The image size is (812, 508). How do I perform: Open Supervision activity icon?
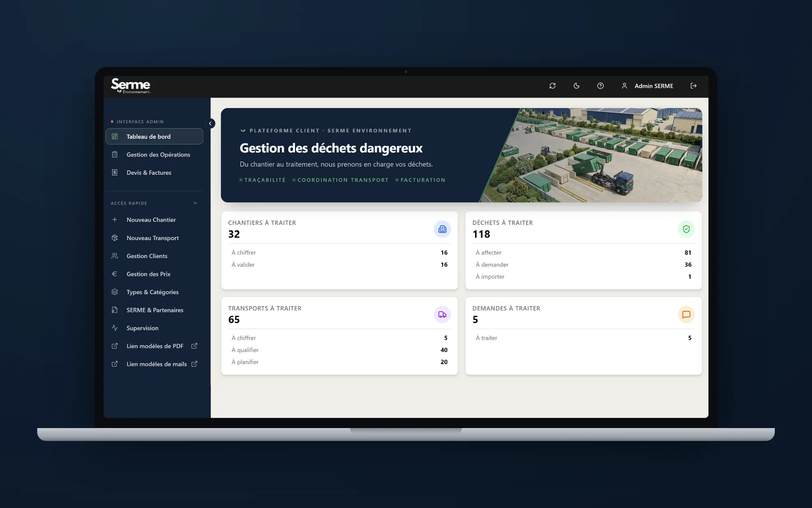tap(114, 328)
